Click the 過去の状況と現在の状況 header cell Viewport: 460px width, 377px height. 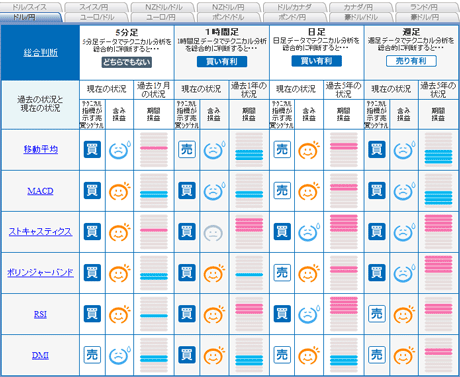tap(40, 105)
